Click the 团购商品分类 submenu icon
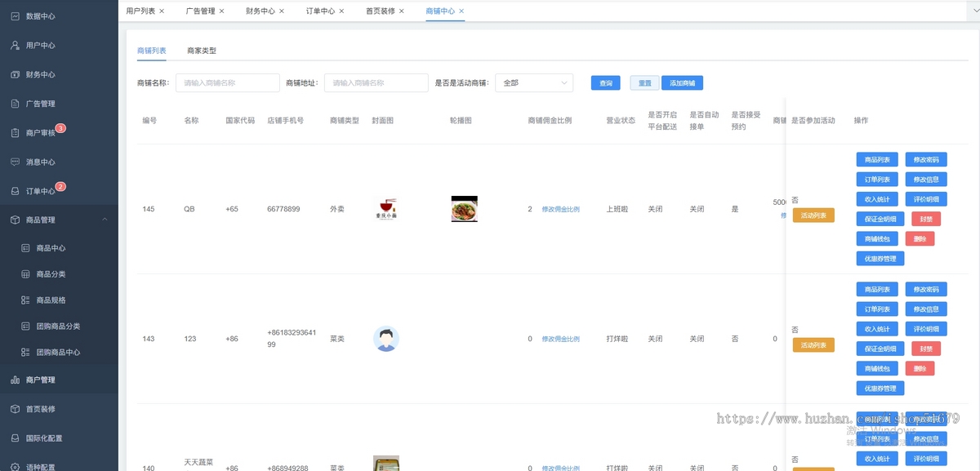 pos(25,327)
